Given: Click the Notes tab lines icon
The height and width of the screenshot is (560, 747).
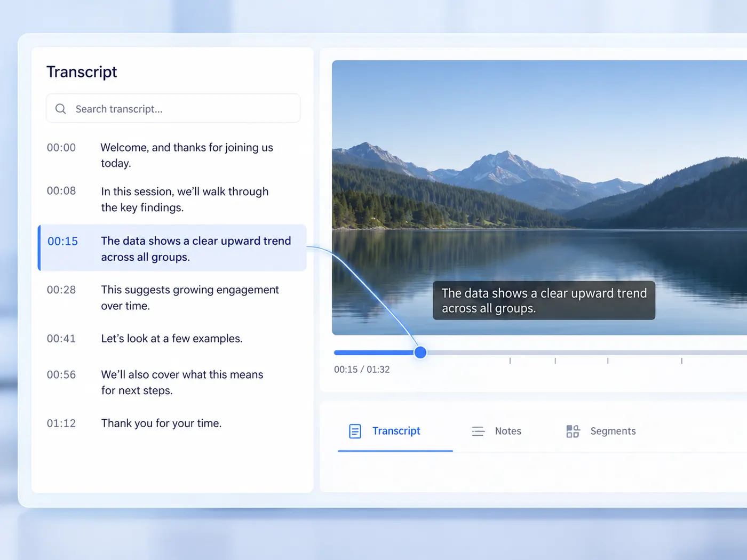Looking at the screenshot, I should pos(478,431).
